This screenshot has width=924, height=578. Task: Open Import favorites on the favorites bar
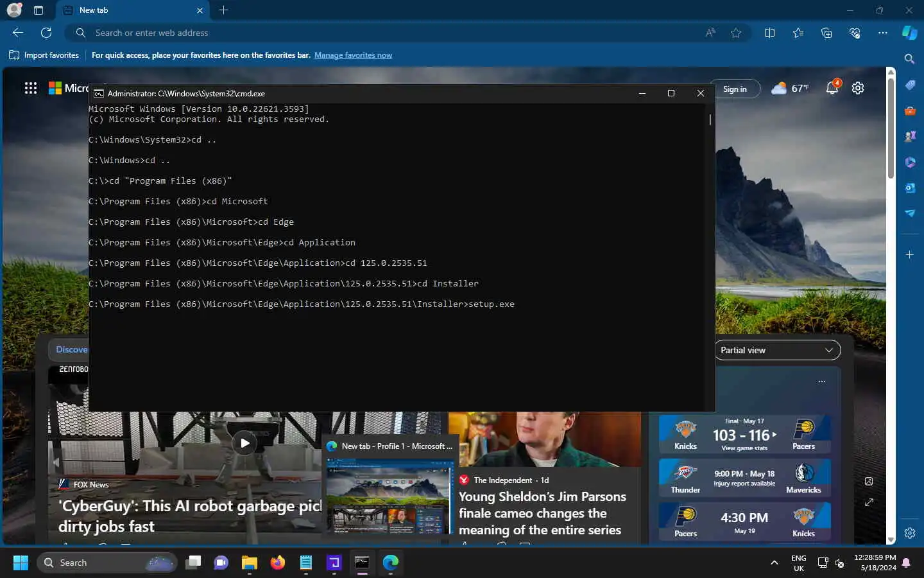tap(44, 55)
